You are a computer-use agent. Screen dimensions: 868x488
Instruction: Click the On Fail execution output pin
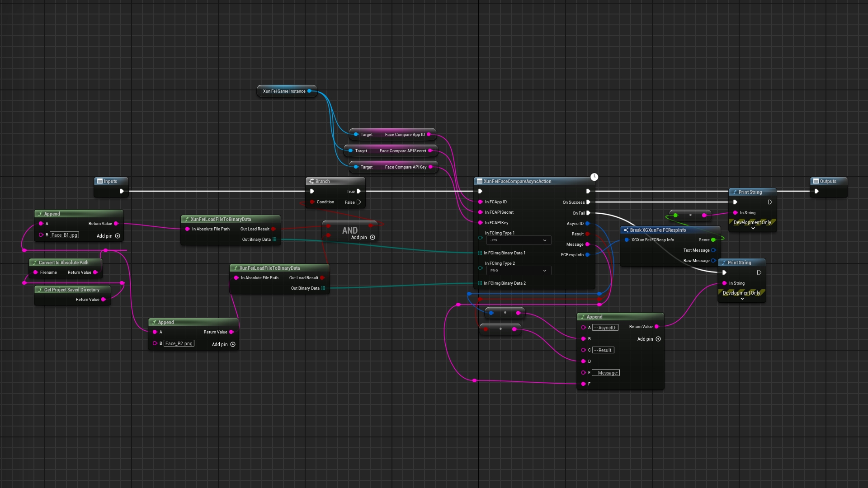[x=588, y=213]
